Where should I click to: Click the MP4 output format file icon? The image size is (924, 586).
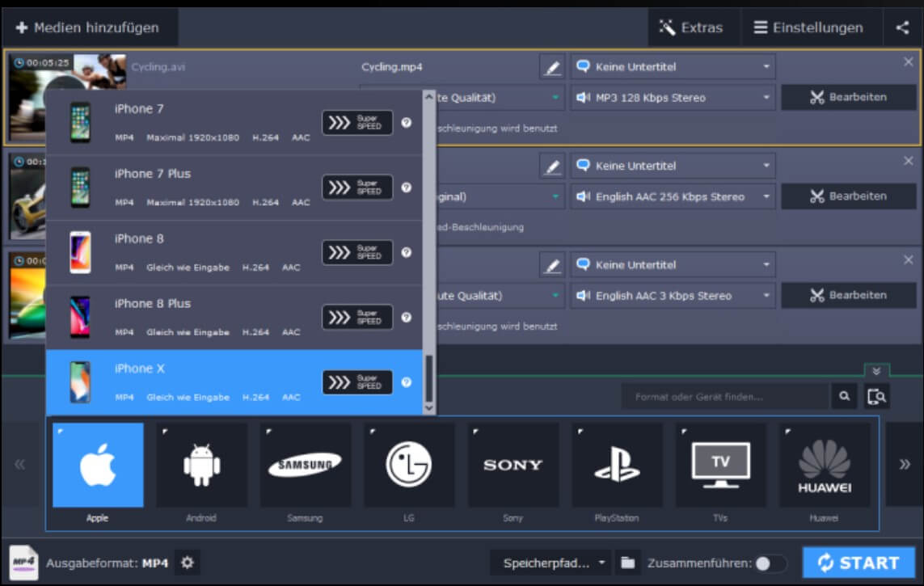click(23, 563)
